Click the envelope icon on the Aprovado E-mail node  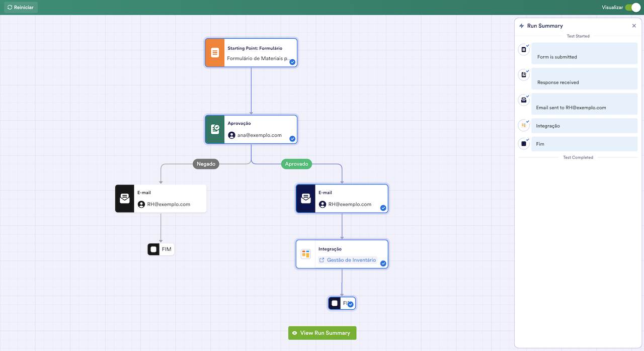pos(305,198)
